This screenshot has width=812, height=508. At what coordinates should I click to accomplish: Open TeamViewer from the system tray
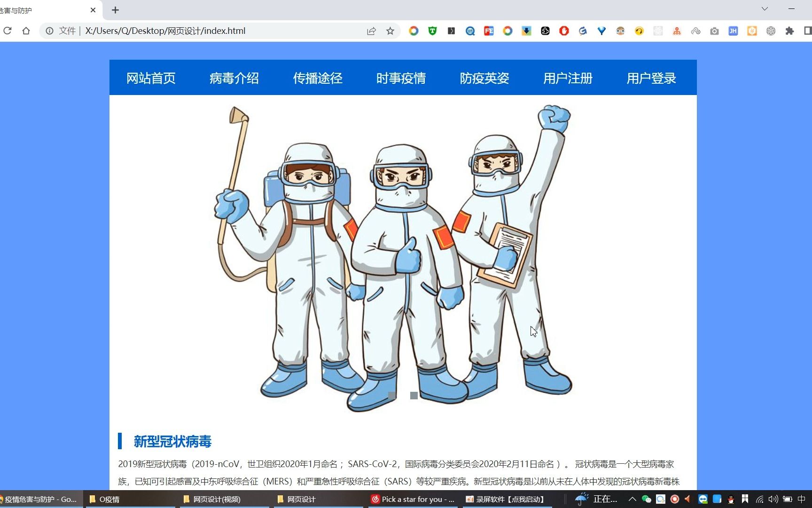[x=703, y=499]
